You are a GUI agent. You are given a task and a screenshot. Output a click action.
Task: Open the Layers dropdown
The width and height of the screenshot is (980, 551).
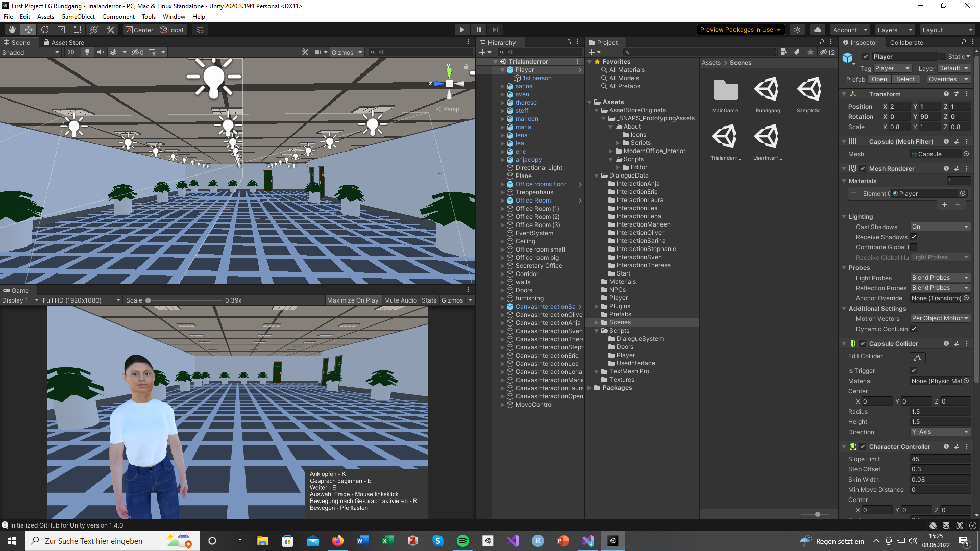click(x=895, y=30)
